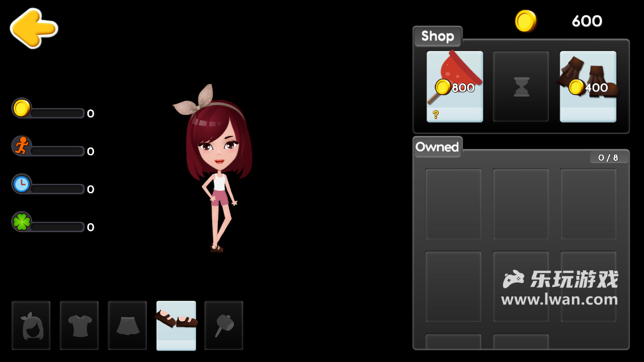Click the hourglass locked shop slot
644x362 pixels.
(521, 86)
